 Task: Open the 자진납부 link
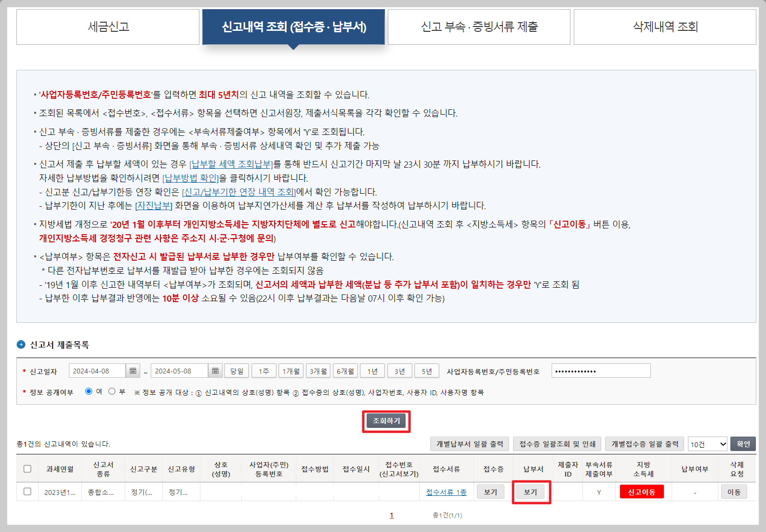click(x=154, y=206)
